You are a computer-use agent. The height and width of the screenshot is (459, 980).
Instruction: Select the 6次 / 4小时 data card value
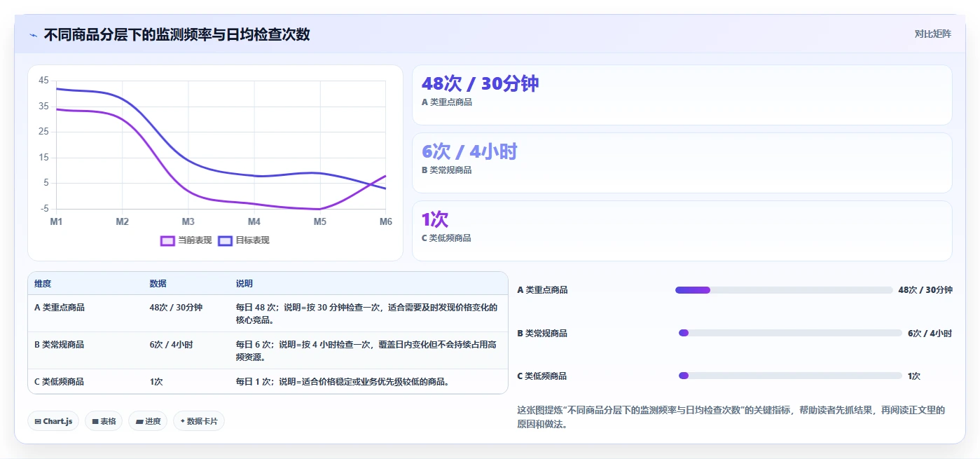[x=469, y=151]
